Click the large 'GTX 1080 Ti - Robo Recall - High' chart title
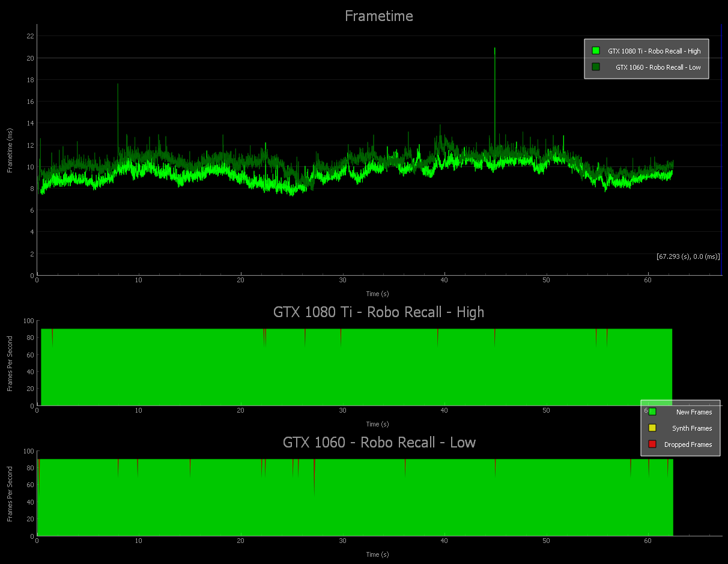 [x=378, y=312]
